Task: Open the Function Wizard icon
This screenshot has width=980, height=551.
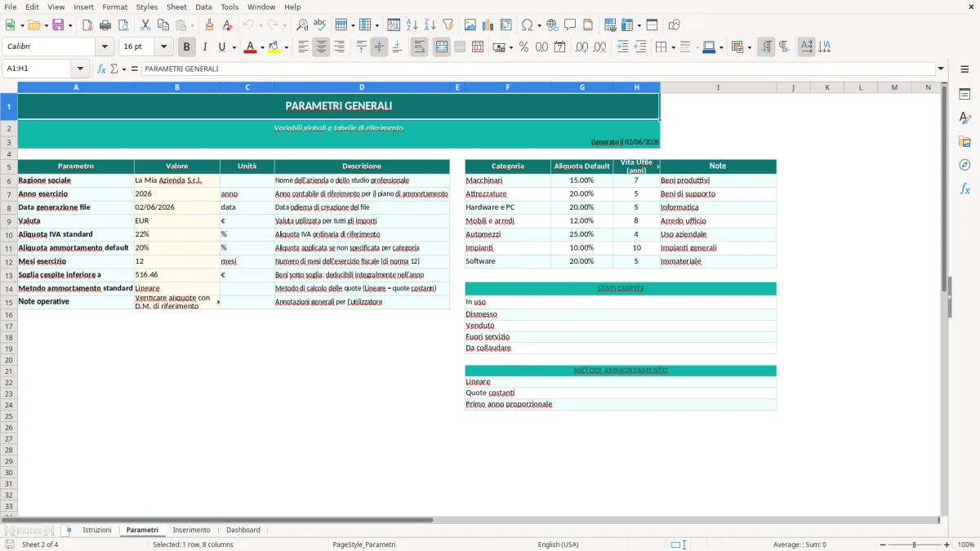Action: [x=101, y=69]
